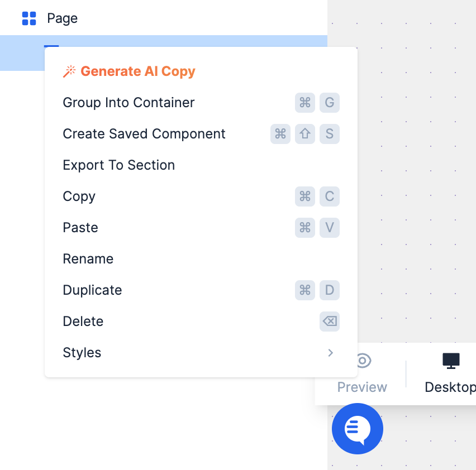476x470 pixels.
Task: Choose Paste from the context menu
Action: (x=80, y=228)
